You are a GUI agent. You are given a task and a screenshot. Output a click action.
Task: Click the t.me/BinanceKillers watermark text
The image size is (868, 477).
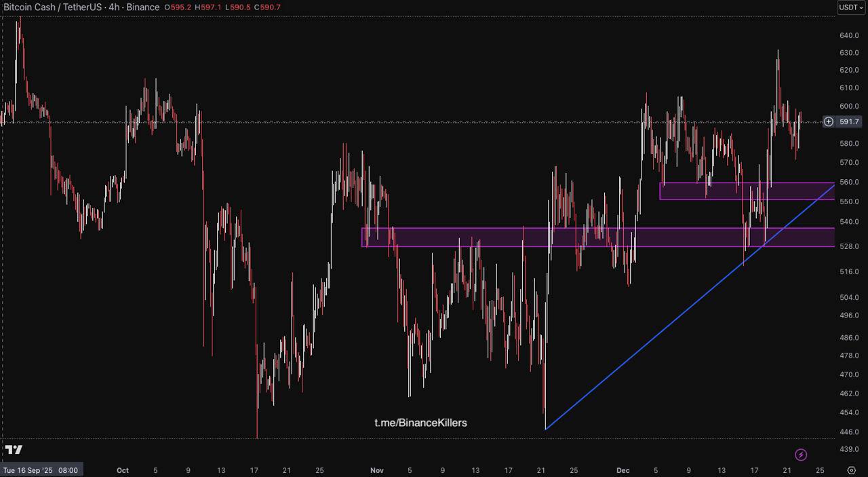420,423
